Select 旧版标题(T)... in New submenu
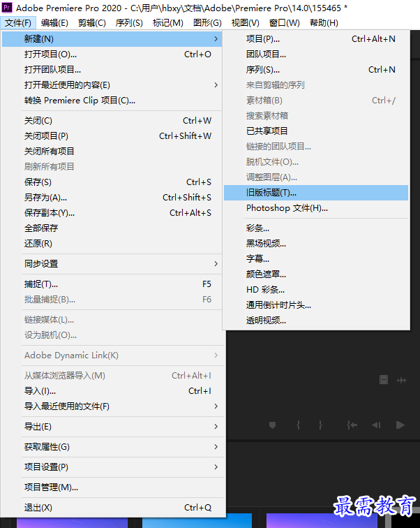 316,193
